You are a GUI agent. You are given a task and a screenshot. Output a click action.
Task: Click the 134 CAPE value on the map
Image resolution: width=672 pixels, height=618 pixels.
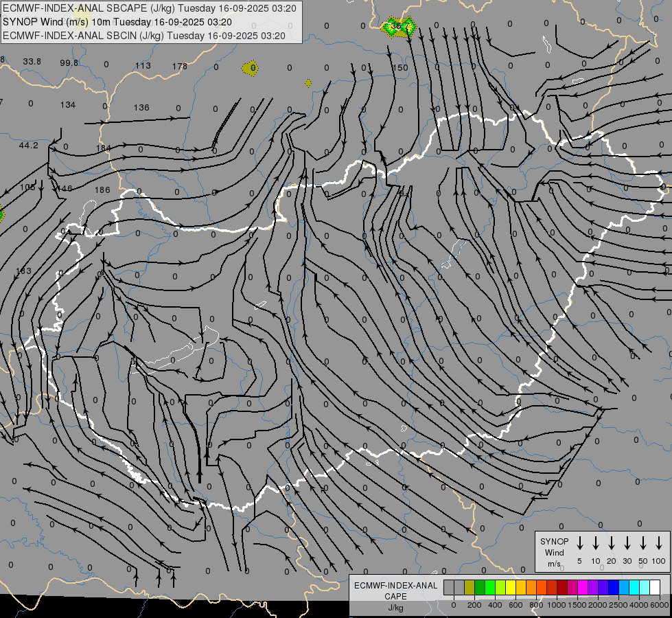coord(68,104)
